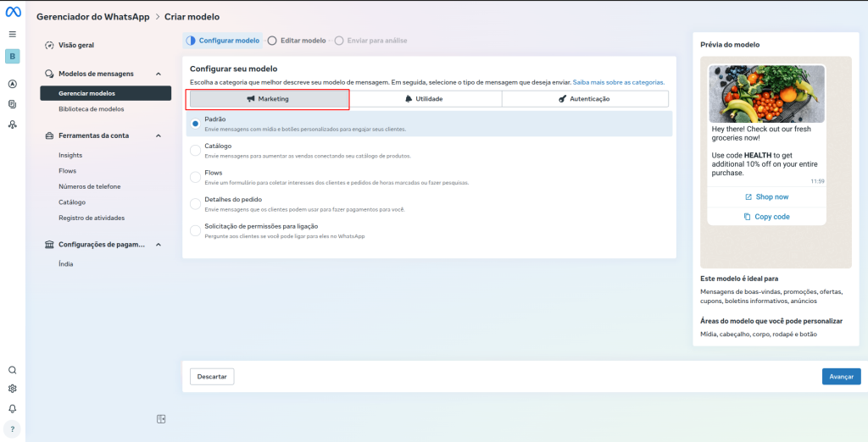The height and width of the screenshot is (442, 868).
Task: Switch to the Utilidade category tab
Action: pyautogui.click(x=424, y=99)
